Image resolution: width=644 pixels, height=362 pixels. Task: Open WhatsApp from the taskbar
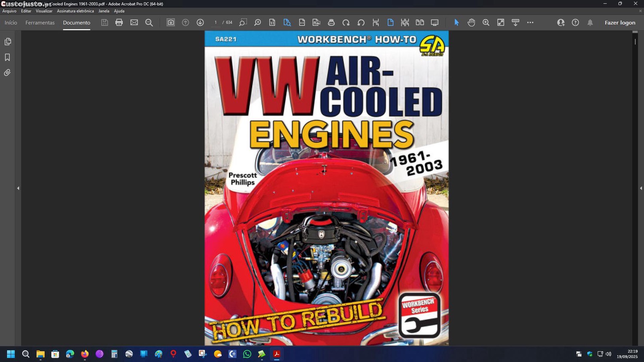[247, 354]
